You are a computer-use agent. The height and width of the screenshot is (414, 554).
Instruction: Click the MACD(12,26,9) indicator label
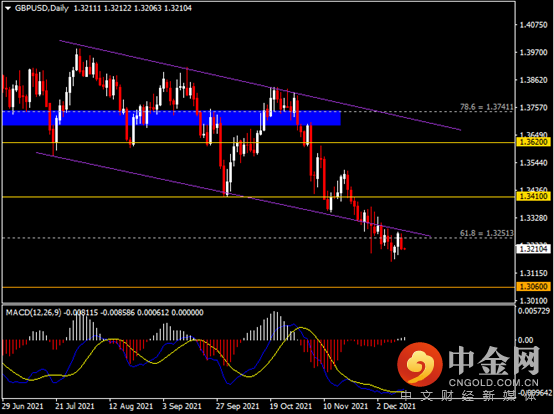point(34,312)
